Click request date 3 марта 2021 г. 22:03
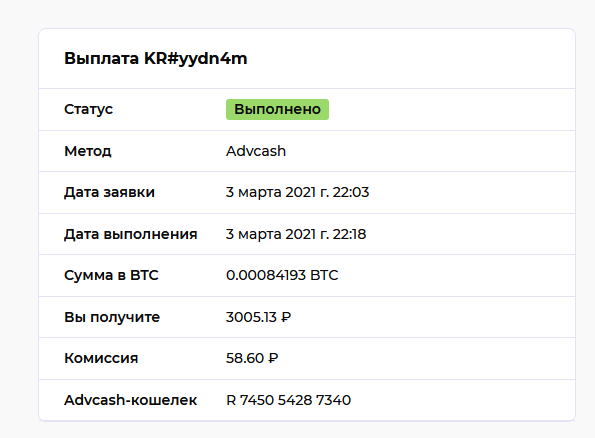The image size is (595, 438). [x=298, y=192]
